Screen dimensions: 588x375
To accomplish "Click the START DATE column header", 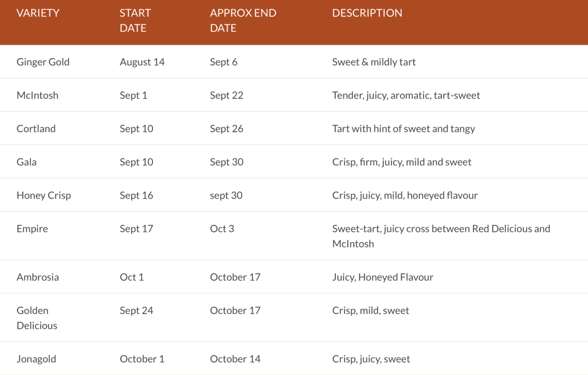I will 135,20.
